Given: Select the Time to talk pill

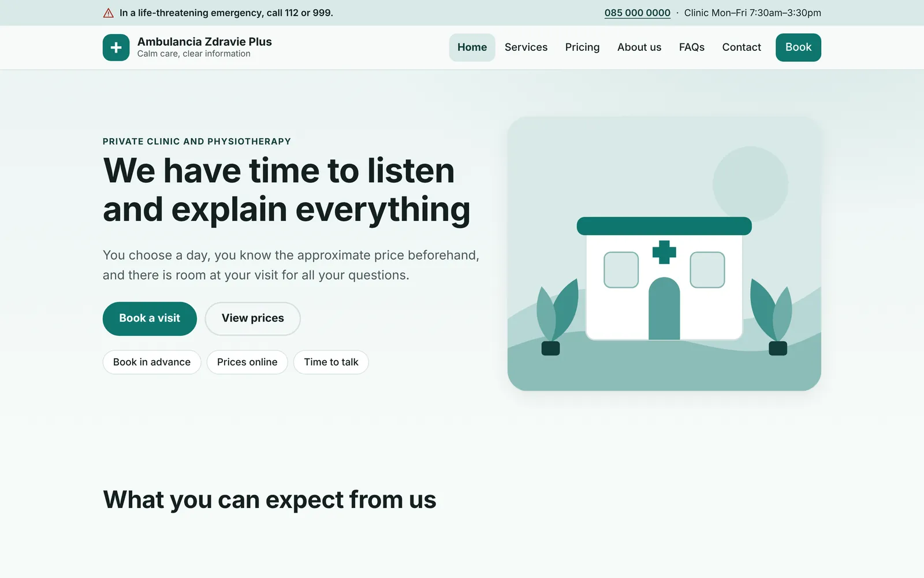Looking at the screenshot, I should point(331,362).
